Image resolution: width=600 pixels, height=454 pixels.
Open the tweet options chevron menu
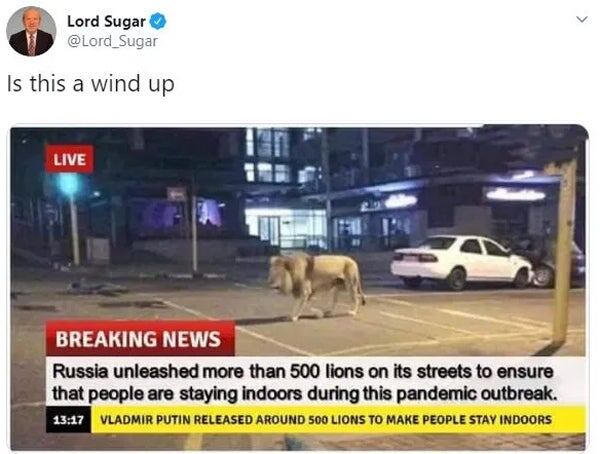582,19
